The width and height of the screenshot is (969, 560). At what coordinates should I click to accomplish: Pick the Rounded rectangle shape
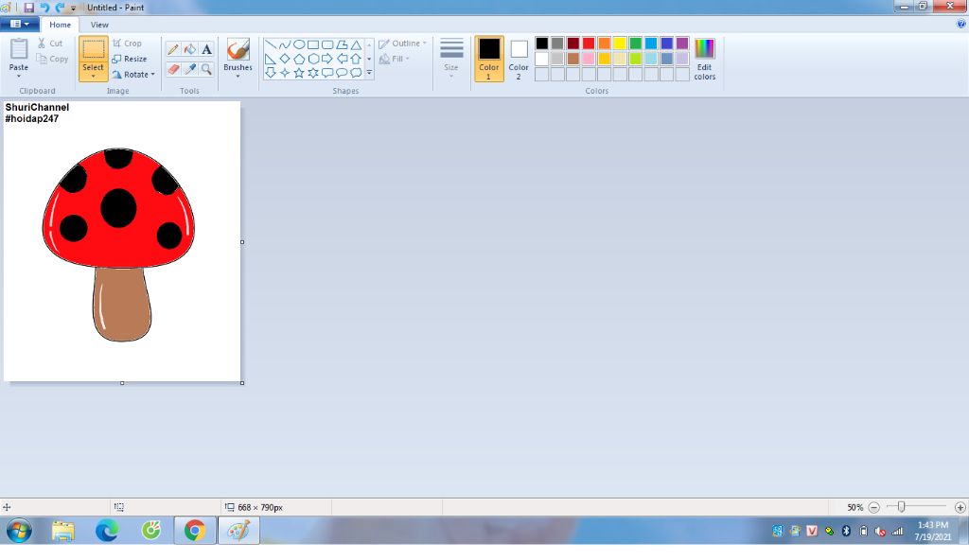pos(327,44)
